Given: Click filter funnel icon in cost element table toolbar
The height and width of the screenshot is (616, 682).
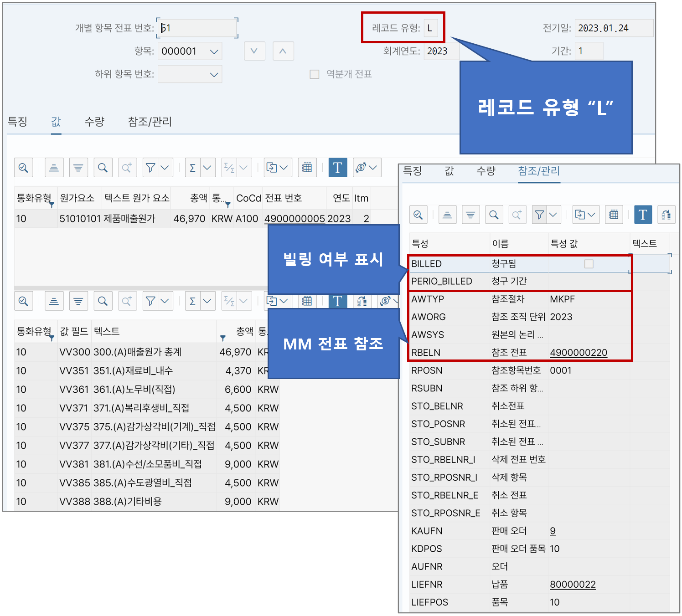Looking at the screenshot, I should coord(150,168).
